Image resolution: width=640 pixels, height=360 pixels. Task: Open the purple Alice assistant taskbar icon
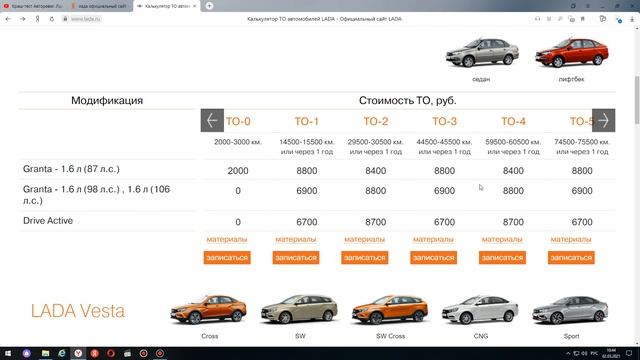tap(27, 353)
